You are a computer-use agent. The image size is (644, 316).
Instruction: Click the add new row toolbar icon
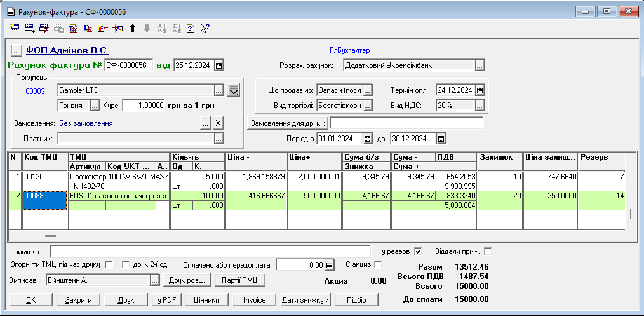click(x=29, y=28)
